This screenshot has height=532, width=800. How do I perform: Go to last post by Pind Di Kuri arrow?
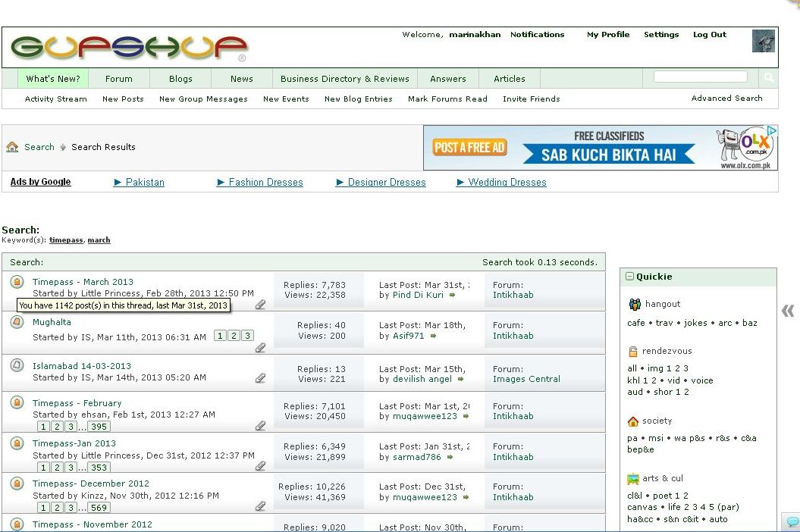point(453,295)
